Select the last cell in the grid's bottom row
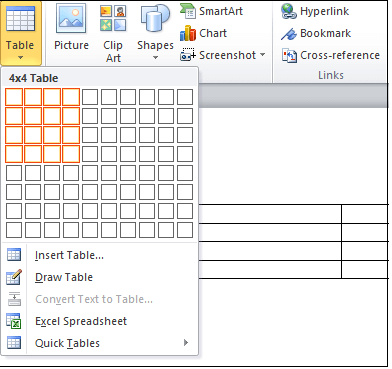This screenshot has height=369, width=392. click(x=185, y=230)
